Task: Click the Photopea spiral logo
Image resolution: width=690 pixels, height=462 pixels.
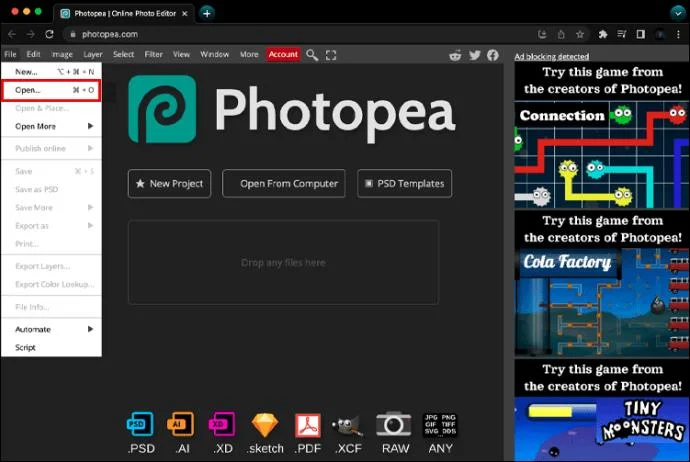Action: click(x=162, y=109)
